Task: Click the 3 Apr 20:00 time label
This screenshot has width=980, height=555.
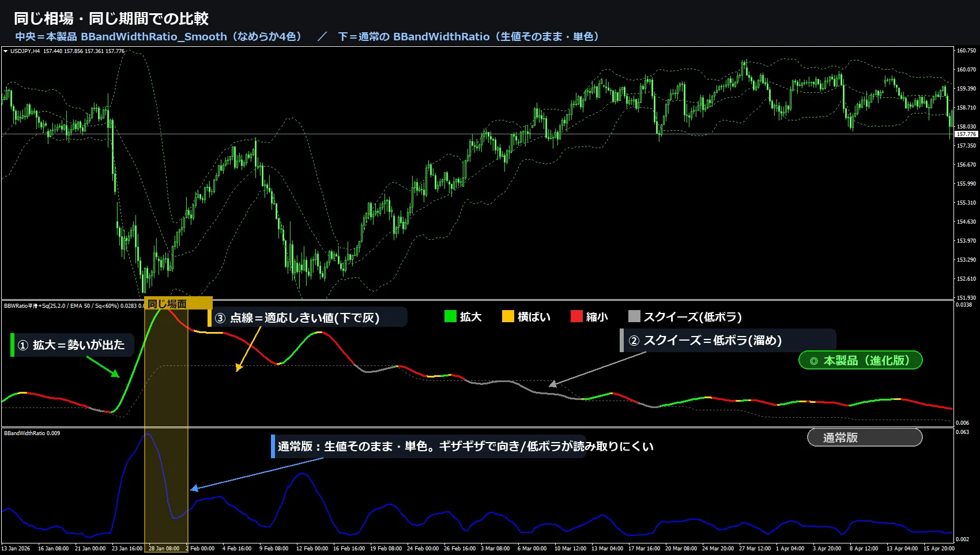Action: pyautogui.click(x=827, y=549)
